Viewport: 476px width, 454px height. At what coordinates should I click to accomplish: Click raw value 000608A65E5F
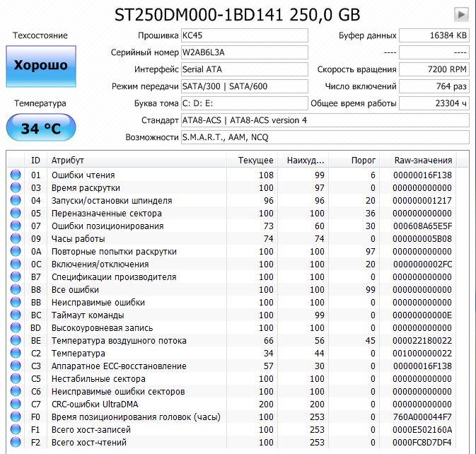coord(422,226)
